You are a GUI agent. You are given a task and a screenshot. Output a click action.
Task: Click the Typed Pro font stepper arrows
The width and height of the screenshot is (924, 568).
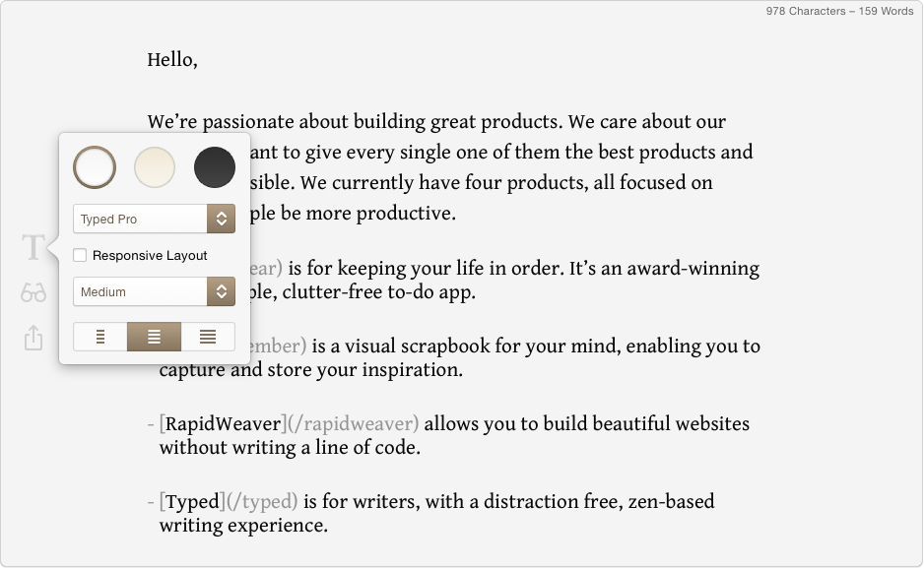[x=221, y=219]
